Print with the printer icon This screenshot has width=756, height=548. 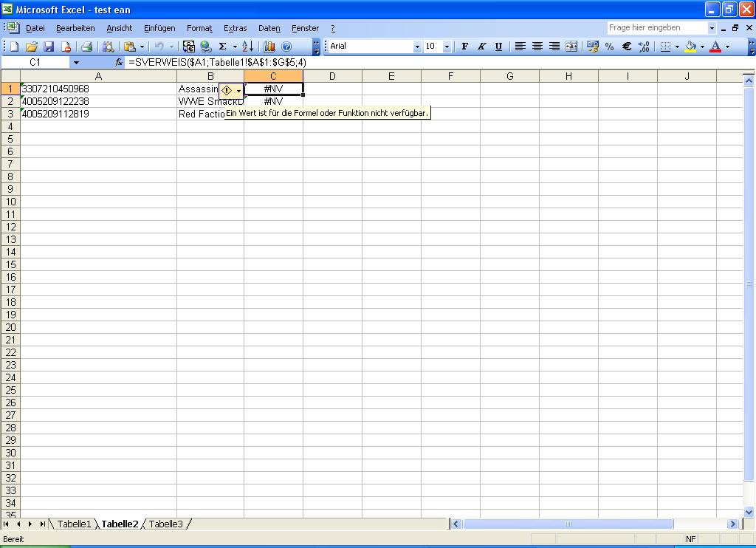click(87, 47)
